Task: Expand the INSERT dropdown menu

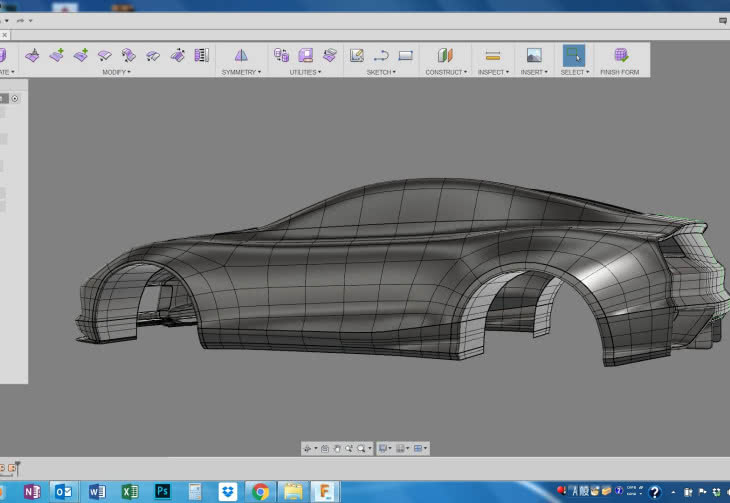Action: (534, 72)
